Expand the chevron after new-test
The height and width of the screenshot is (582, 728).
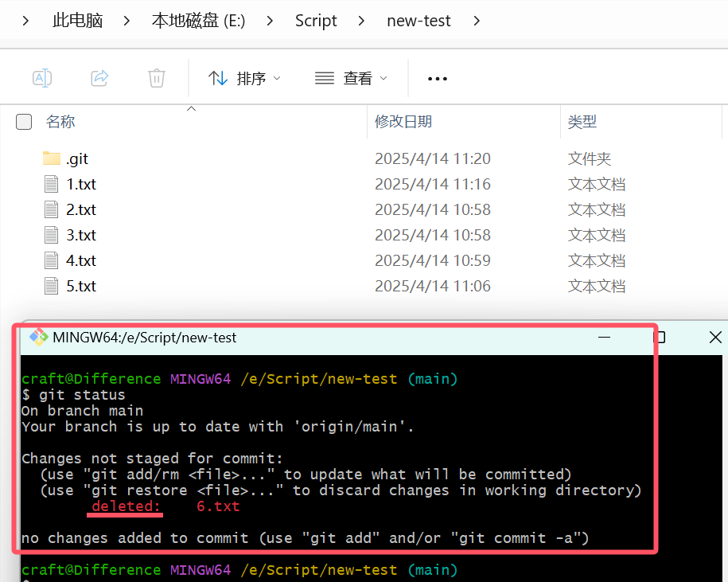477,21
